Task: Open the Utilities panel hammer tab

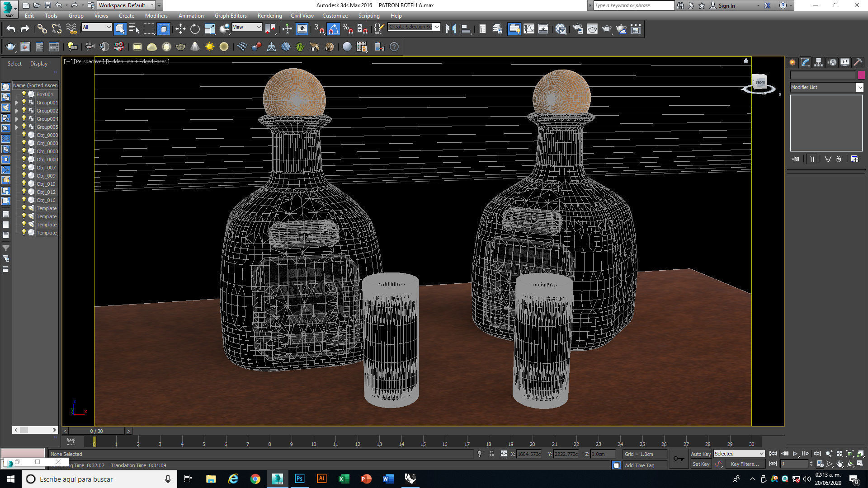Action: 858,62
